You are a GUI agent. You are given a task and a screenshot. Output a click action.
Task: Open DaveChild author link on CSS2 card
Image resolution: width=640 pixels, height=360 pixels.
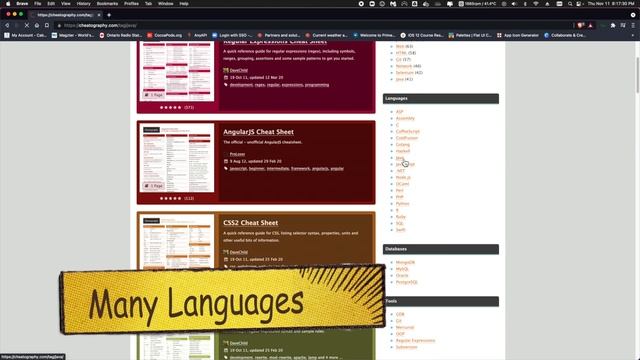click(x=239, y=252)
